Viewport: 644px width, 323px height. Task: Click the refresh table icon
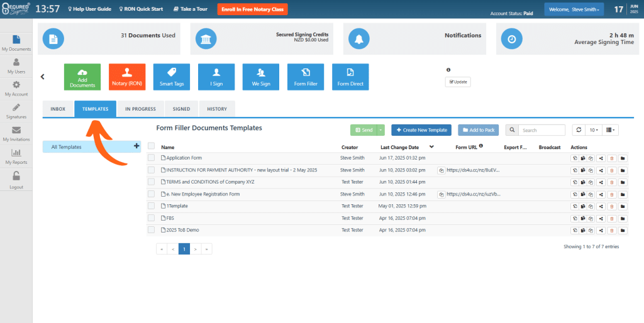point(579,130)
